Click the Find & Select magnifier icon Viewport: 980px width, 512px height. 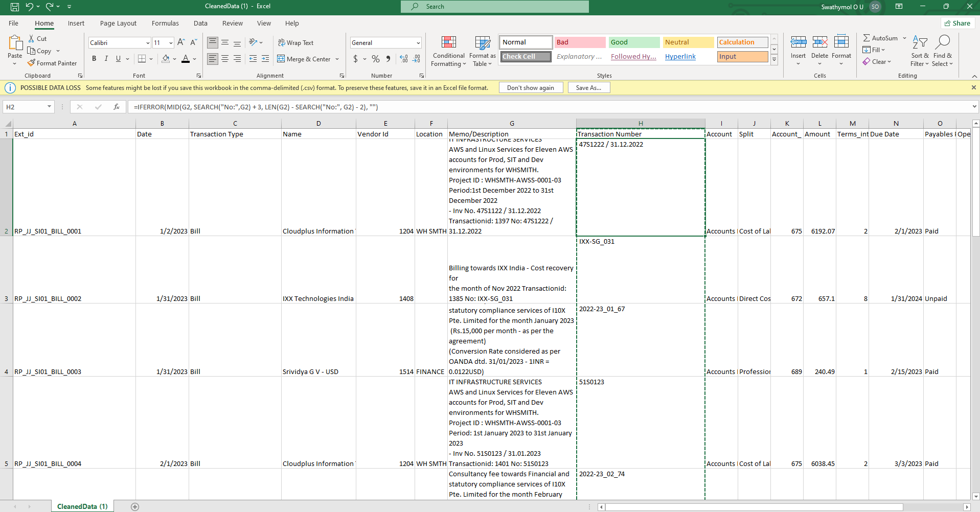tap(942, 43)
